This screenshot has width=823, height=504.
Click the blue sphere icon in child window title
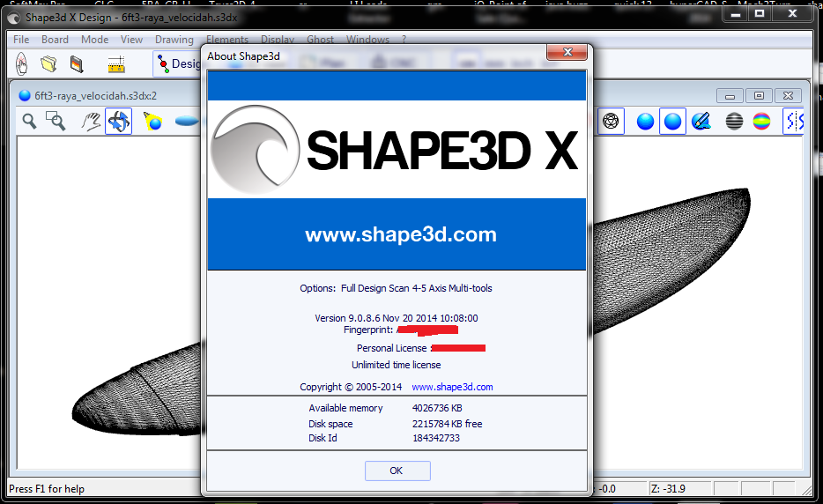click(x=24, y=95)
